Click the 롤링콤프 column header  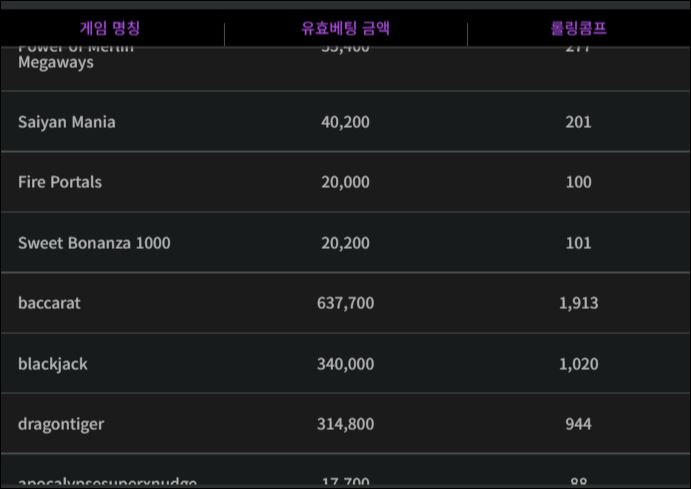point(578,28)
